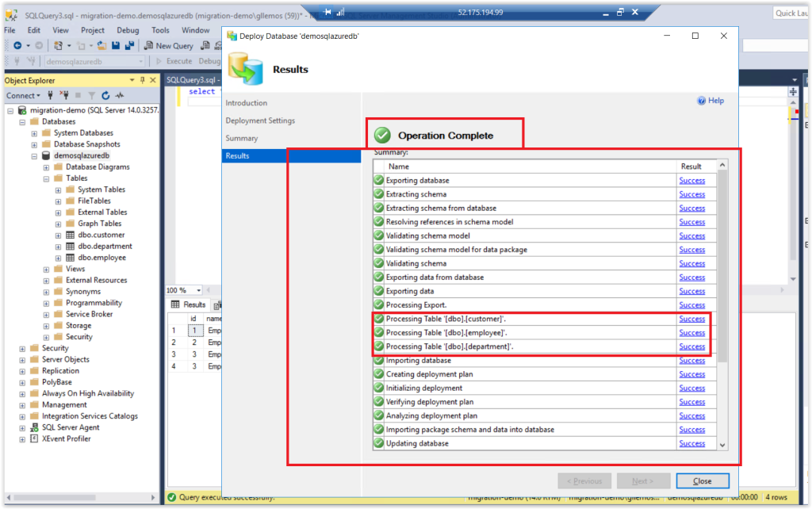Open the Window menu
The image size is (812, 509).
[x=195, y=30]
